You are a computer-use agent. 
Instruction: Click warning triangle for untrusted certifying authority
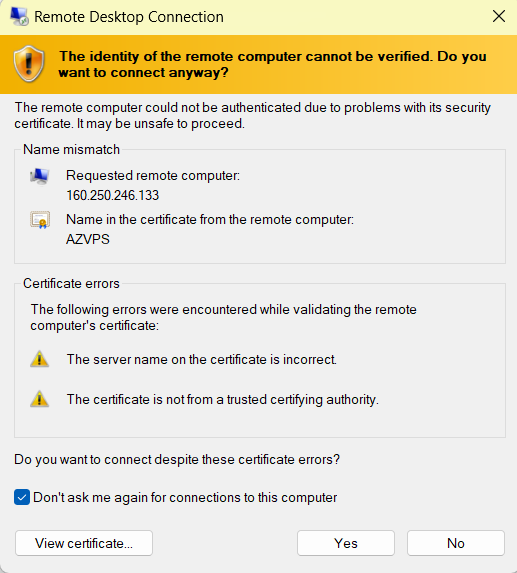39,399
